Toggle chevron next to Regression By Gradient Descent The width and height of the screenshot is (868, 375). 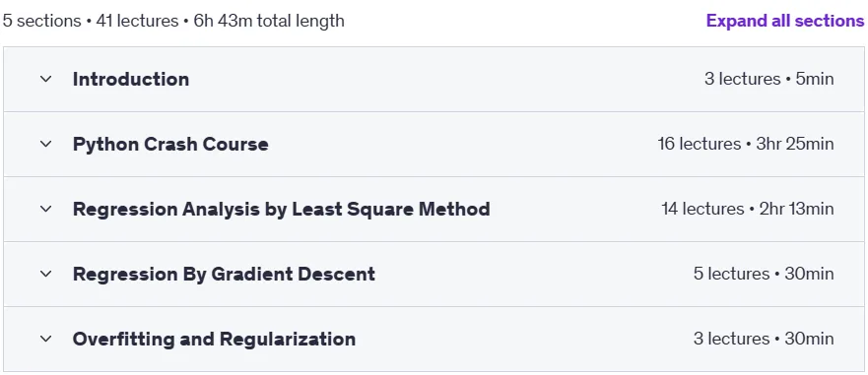coord(46,274)
